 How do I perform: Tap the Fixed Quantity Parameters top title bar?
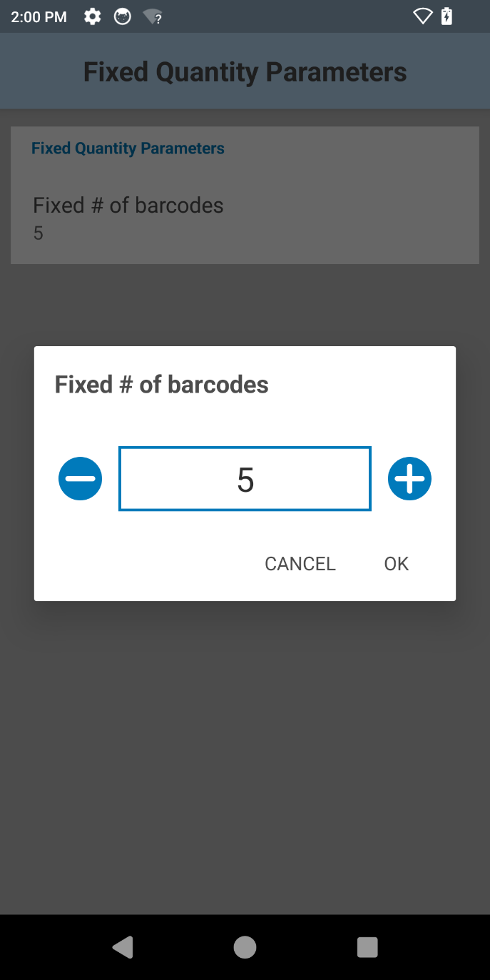[245, 72]
